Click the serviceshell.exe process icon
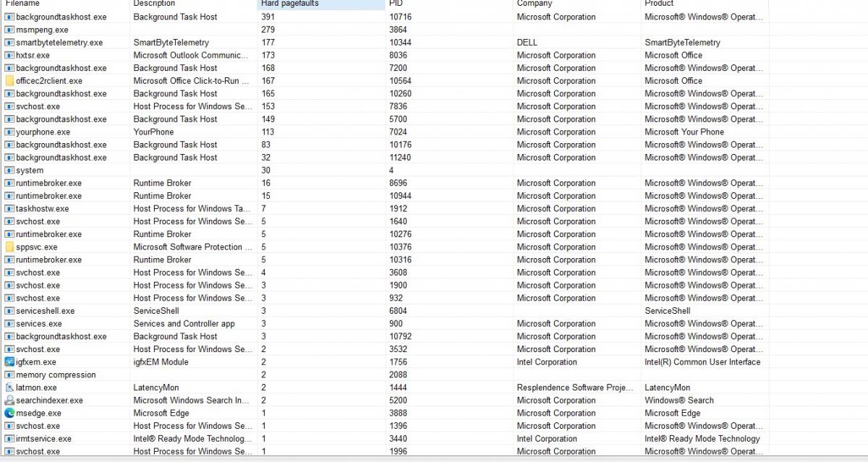Viewport: 868px width, 462px height. [9, 311]
